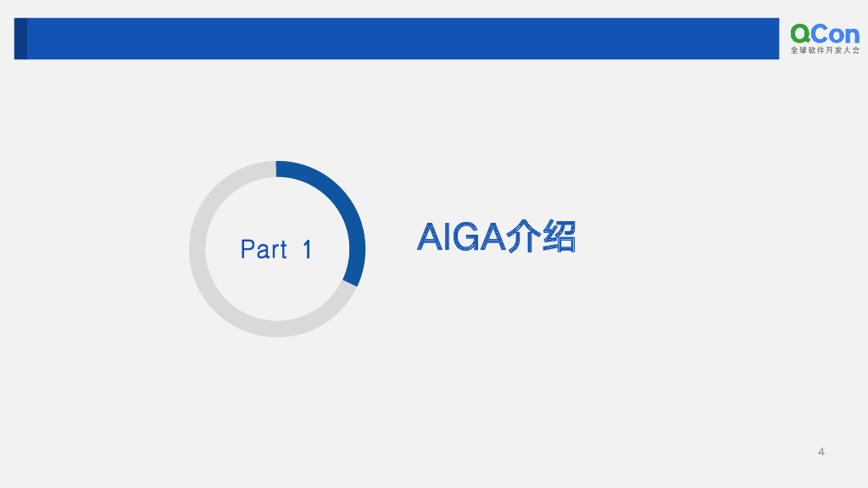Click the letter "P" in Part

click(x=248, y=250)
